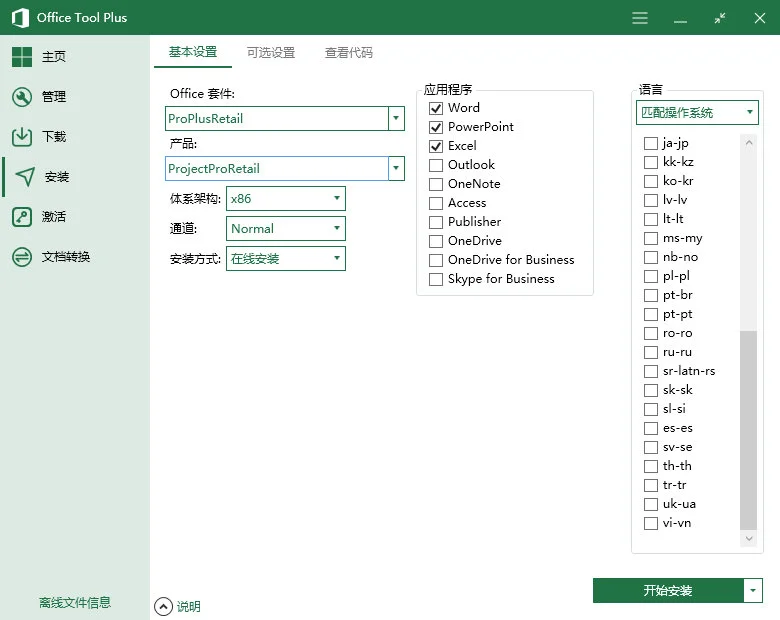The image size is (780, 620).
Task: Uncheck the Word application checkbox
Action: (x=436, y=108)
